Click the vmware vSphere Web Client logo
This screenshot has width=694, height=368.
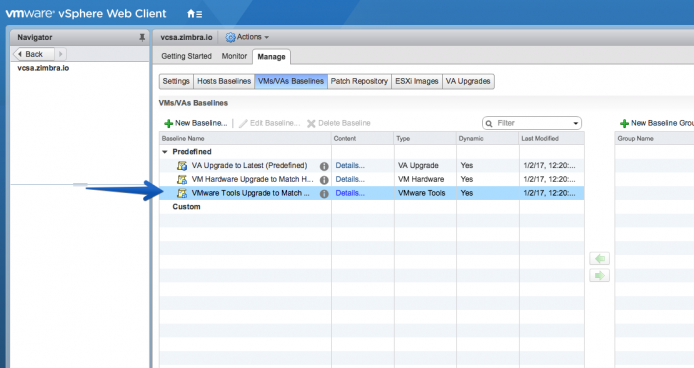(85, 14)
